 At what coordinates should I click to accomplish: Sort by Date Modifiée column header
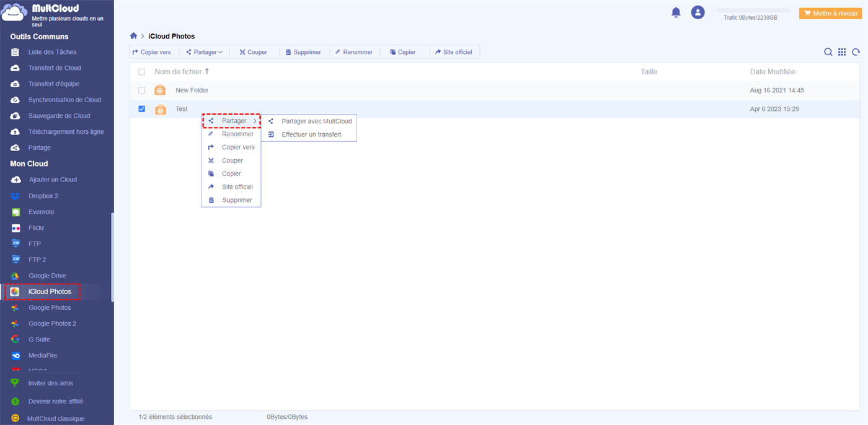[x=773, y=72]
